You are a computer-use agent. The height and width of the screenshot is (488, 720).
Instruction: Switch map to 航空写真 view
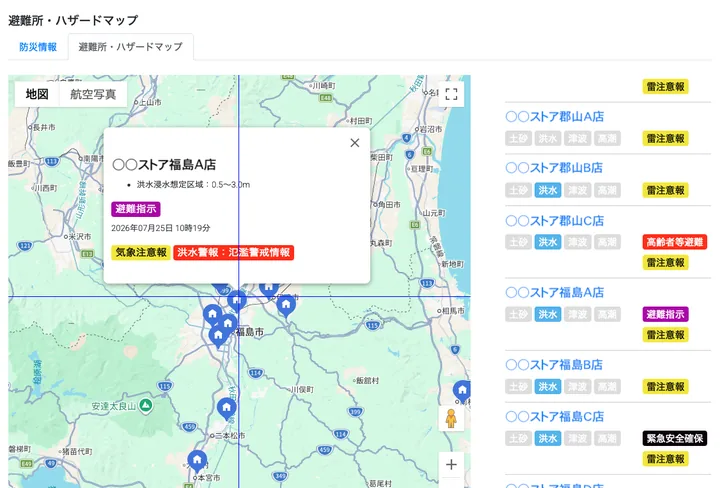pos(93,94)
